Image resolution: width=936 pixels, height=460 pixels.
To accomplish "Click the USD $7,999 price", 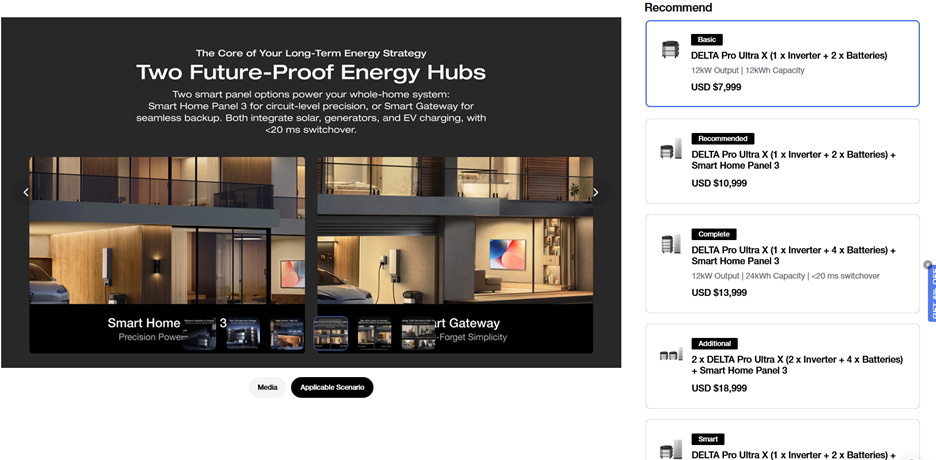I will coord(716,87).
